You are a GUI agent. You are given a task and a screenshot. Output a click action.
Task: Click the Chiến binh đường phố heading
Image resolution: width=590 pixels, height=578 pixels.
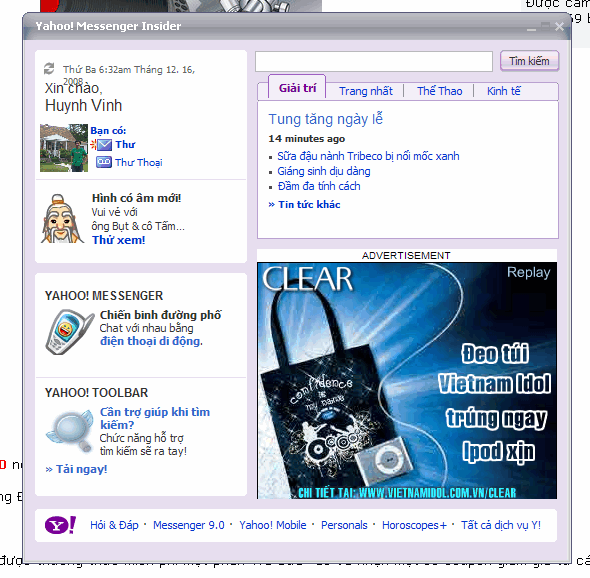160,315
